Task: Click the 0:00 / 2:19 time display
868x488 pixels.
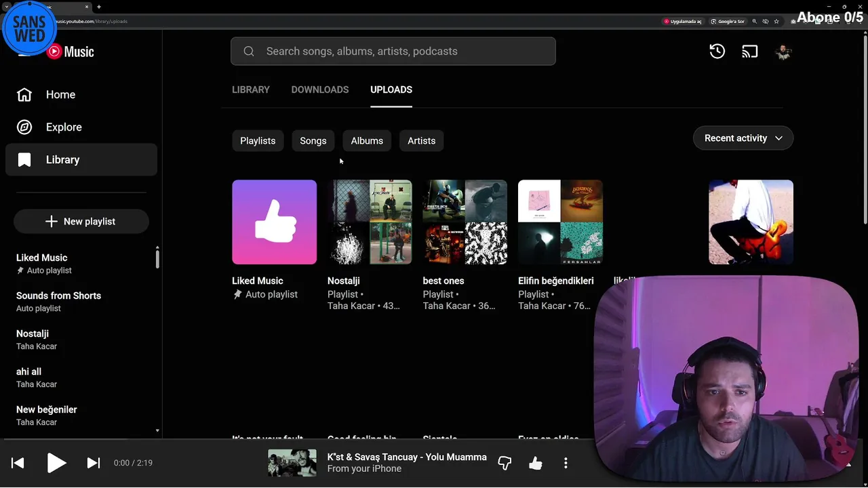Action: tap(133, 463)
